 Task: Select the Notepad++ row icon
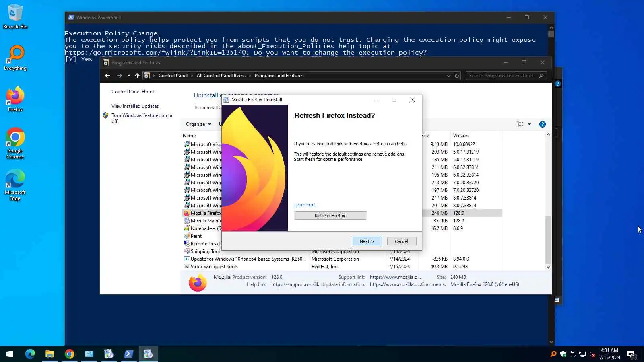point(187,228)
